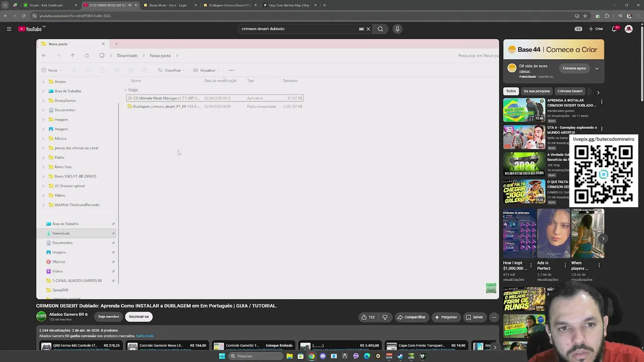The height and width of the screenshot is (362, 644).
Task: Open options for GTA 6 Gameplay video
Action: tap(601, 129)
